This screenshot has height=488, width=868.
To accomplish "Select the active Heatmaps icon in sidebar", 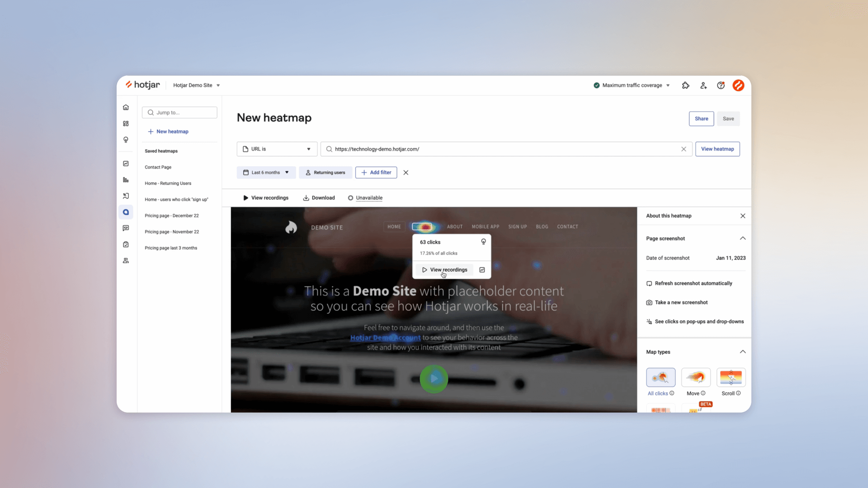I will point(126,212).
